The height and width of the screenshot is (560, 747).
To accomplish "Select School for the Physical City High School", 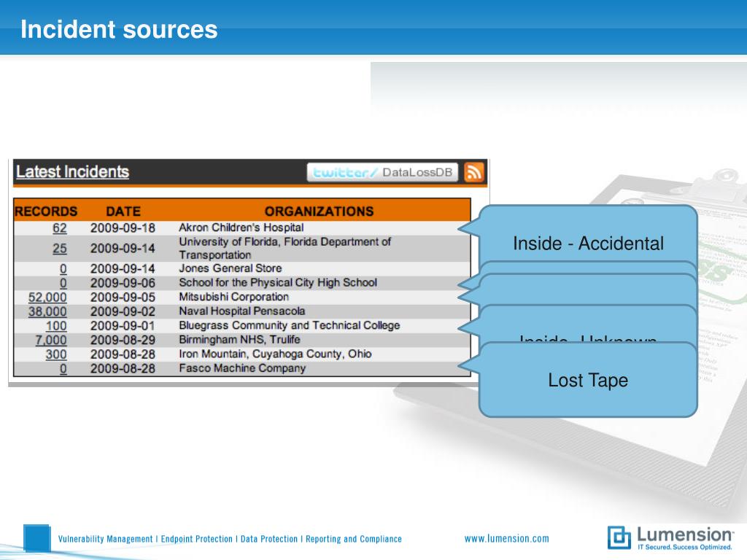I will click(x=278, y=282).
